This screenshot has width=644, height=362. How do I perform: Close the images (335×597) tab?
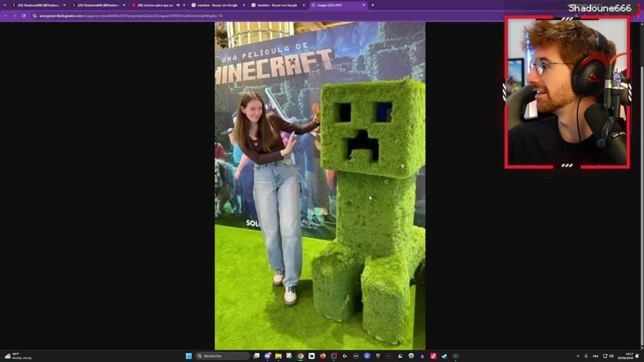tap(364, 5)
